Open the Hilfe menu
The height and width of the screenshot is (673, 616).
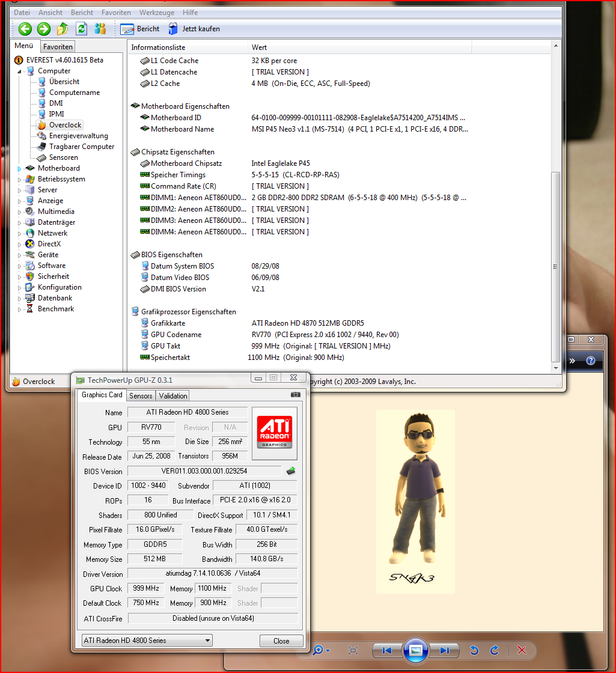190,13
